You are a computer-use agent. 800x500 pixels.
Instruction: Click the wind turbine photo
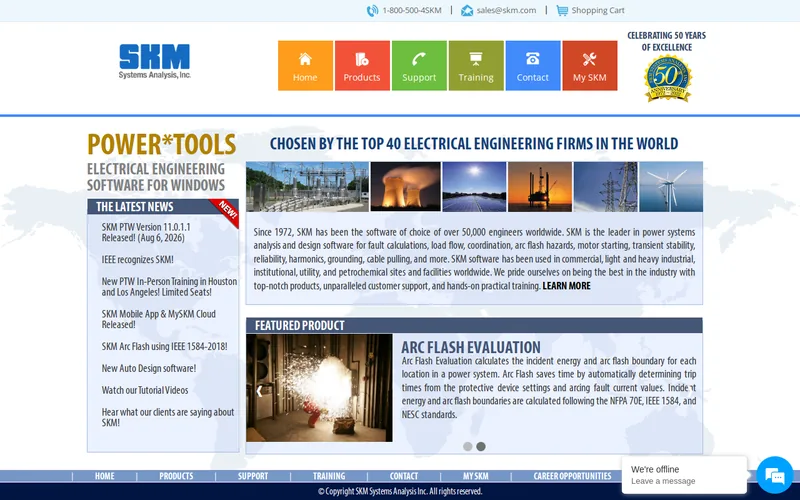tap(671, 187)
